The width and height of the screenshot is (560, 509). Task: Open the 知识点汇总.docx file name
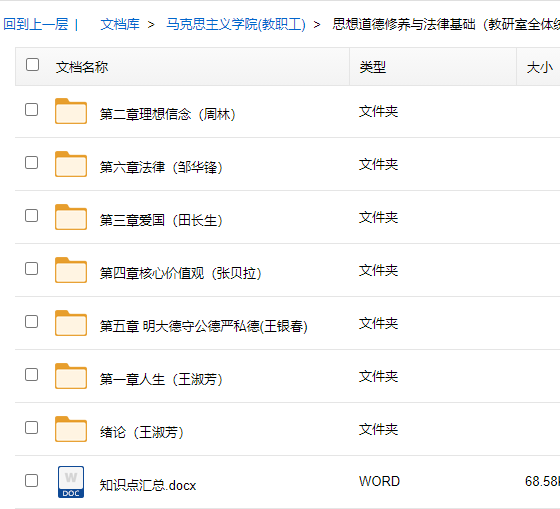click(148, 485)
